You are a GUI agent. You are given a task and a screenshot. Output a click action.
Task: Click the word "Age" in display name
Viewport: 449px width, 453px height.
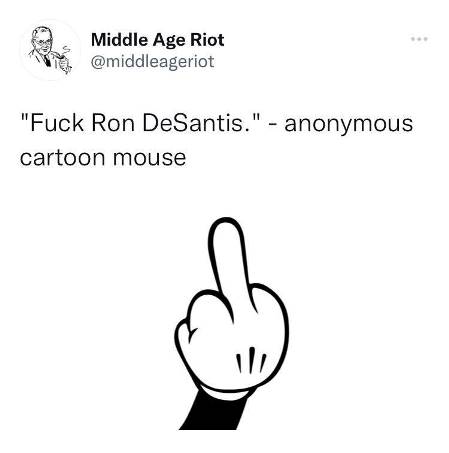[x=169, y=41]
